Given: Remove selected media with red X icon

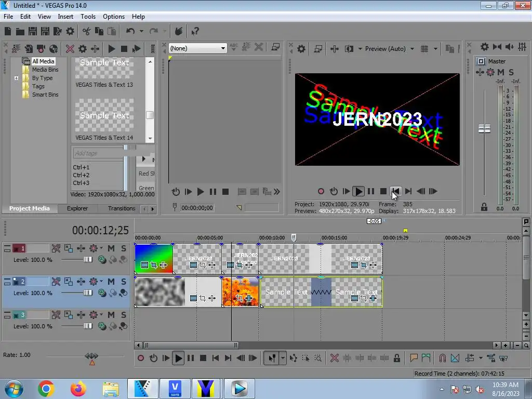Looking at the screenshot, I should 70,49.
